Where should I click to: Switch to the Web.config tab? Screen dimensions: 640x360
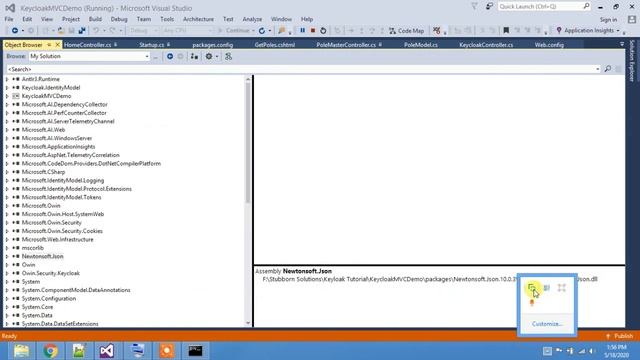(549, 45)
